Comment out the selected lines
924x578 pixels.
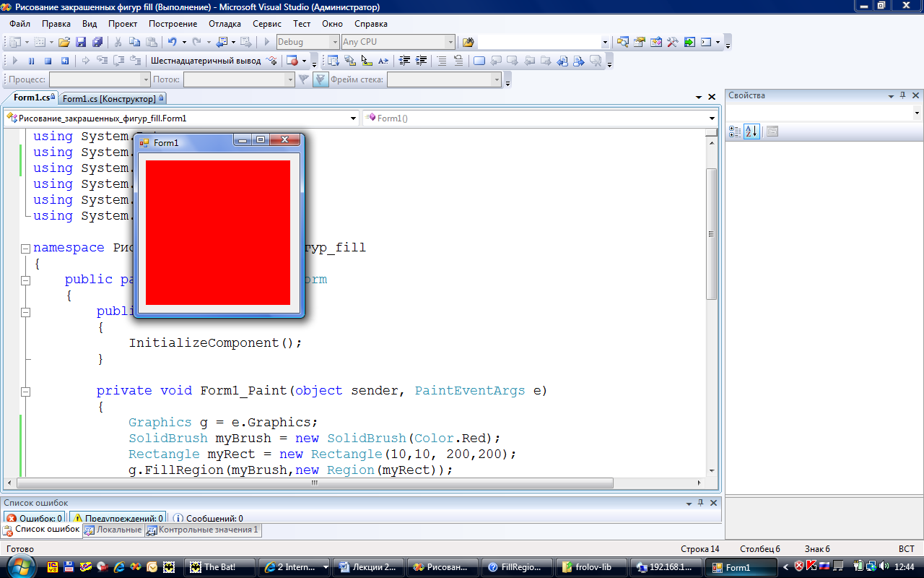click(x=442, y=61)
